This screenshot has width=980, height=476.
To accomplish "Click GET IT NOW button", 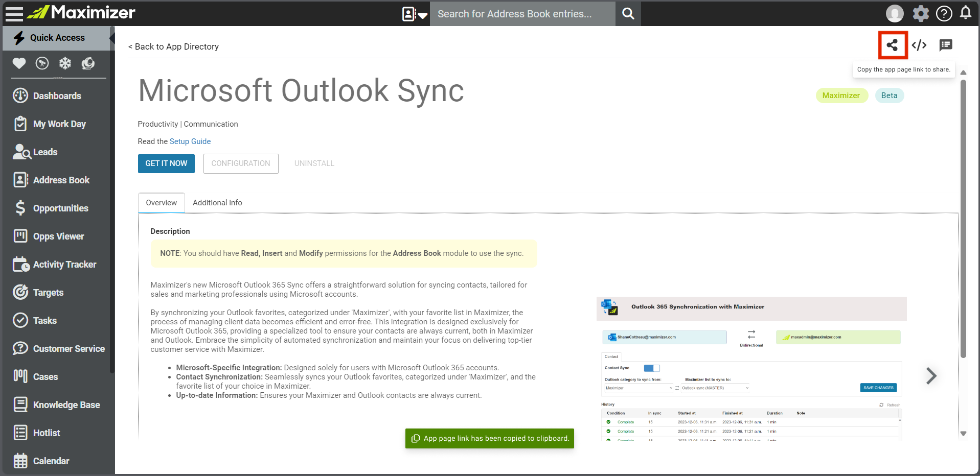I will pyautogui.click(x=166, y=163).
